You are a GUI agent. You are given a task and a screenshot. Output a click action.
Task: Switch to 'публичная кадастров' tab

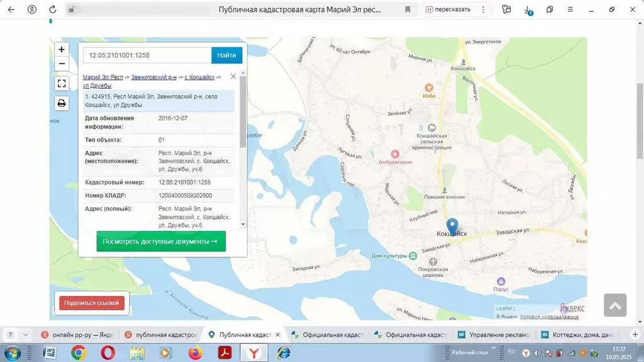[x=162, y=335]
